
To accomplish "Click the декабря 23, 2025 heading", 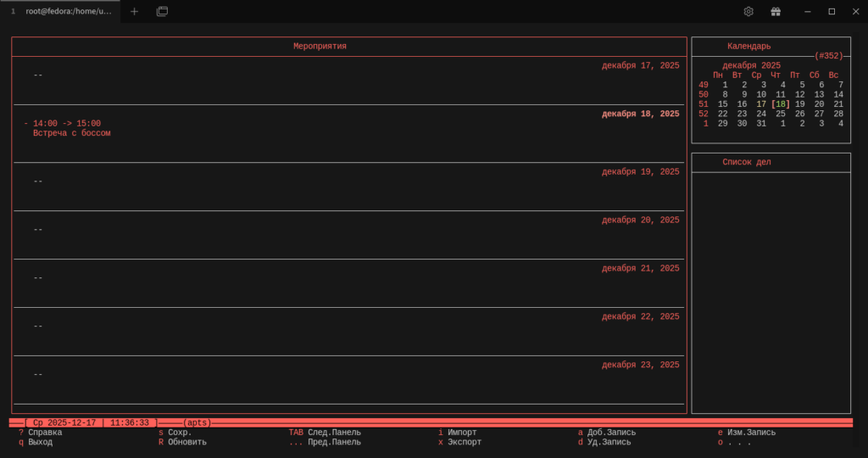I will tap(641, 365).
